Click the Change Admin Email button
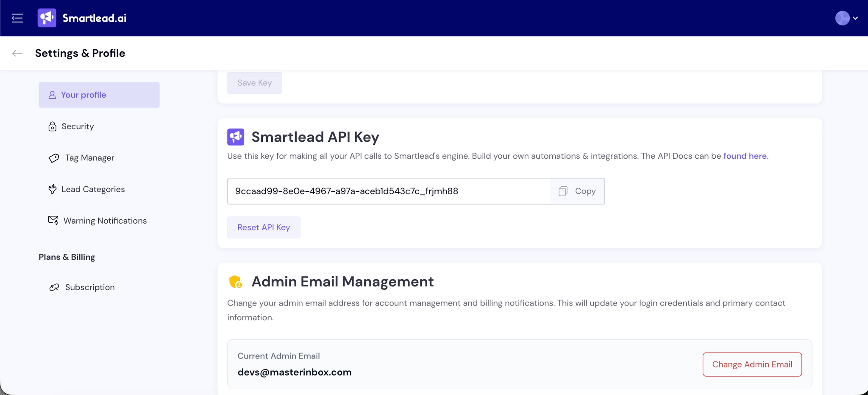 pos(752,364)
